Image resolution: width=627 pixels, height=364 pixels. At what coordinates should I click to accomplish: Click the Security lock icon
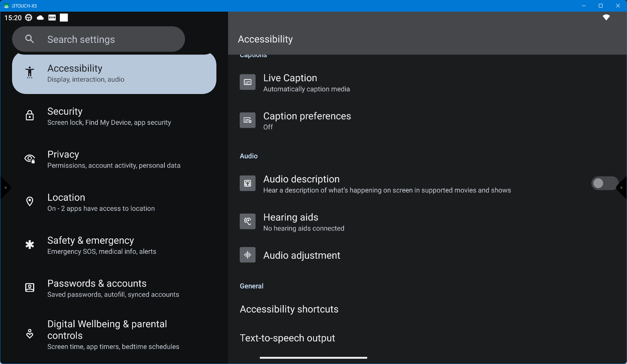pos(30,116)
